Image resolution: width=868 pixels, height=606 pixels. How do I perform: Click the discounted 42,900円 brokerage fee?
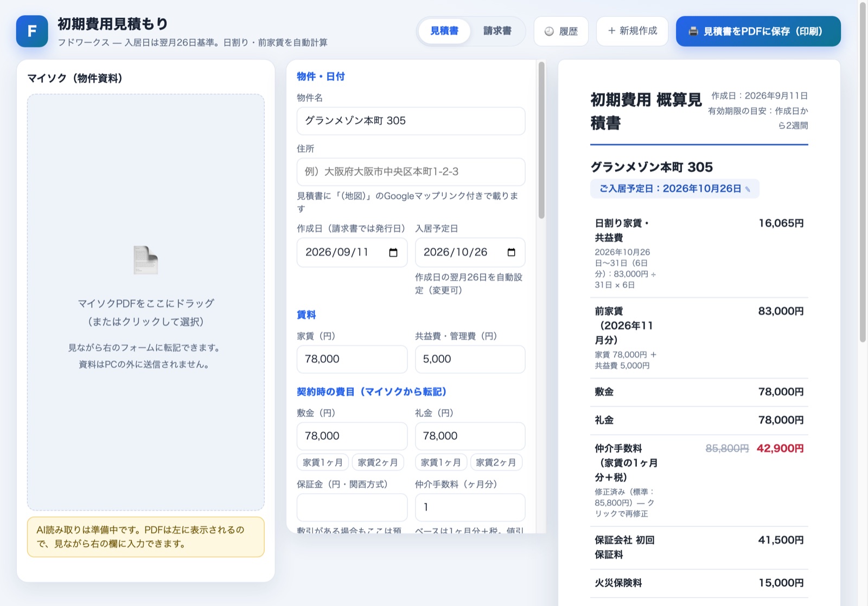(x=780, y=449)
